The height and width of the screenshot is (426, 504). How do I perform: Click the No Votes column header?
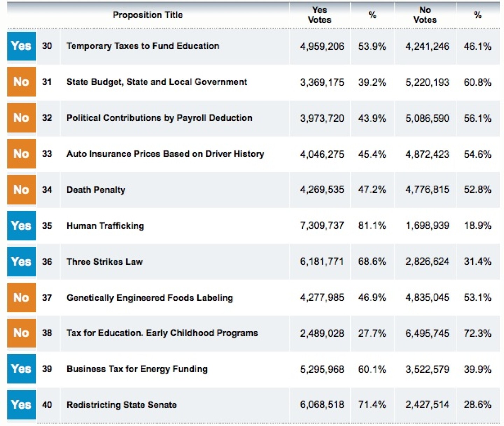pos(425,15)
